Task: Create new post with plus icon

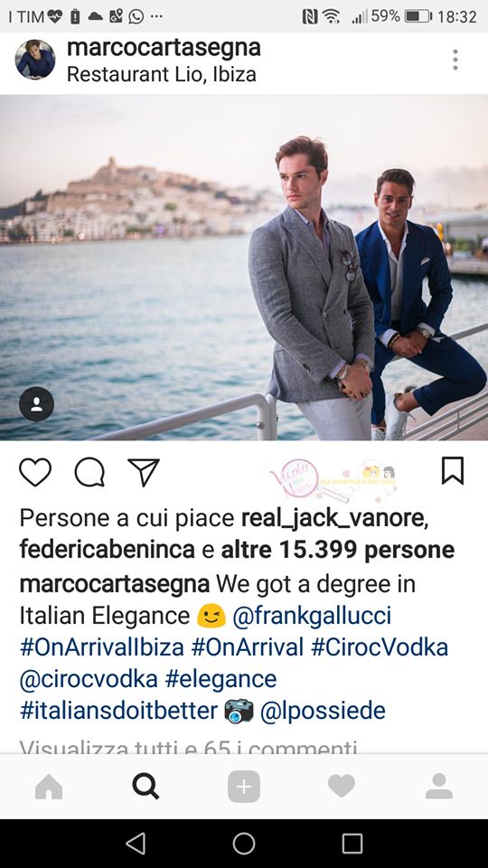Action: pyautogui.click(x=244, y=787)
